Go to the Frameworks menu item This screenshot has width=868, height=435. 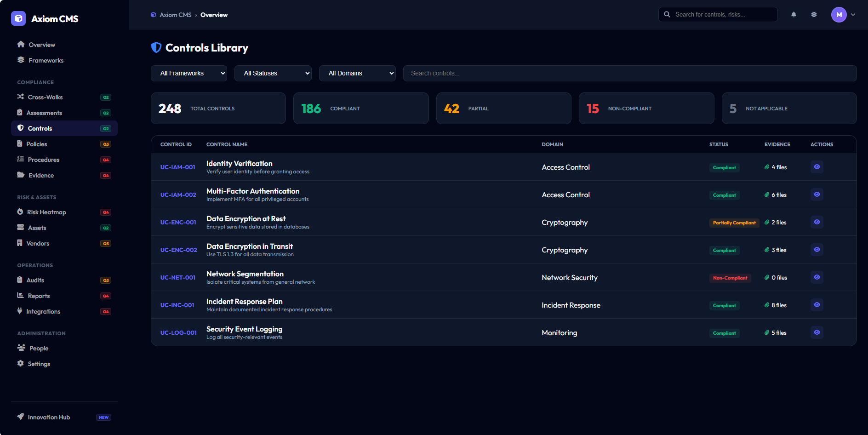point(46,60)
